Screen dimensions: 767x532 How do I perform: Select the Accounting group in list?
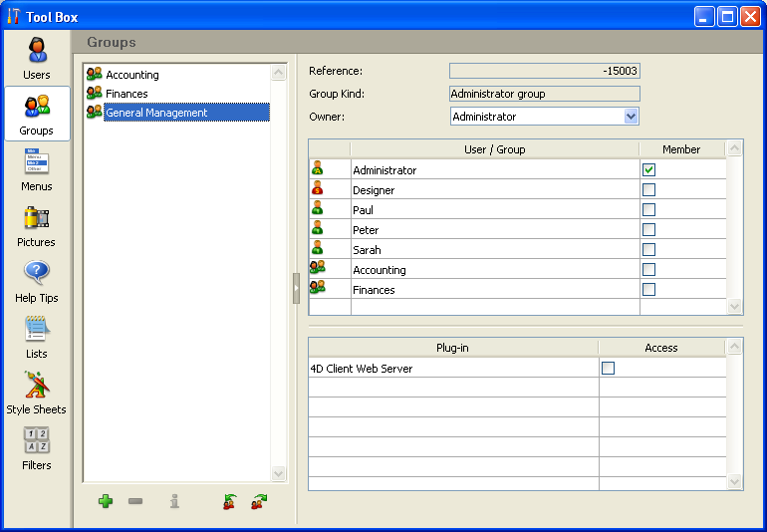[132, 75]
